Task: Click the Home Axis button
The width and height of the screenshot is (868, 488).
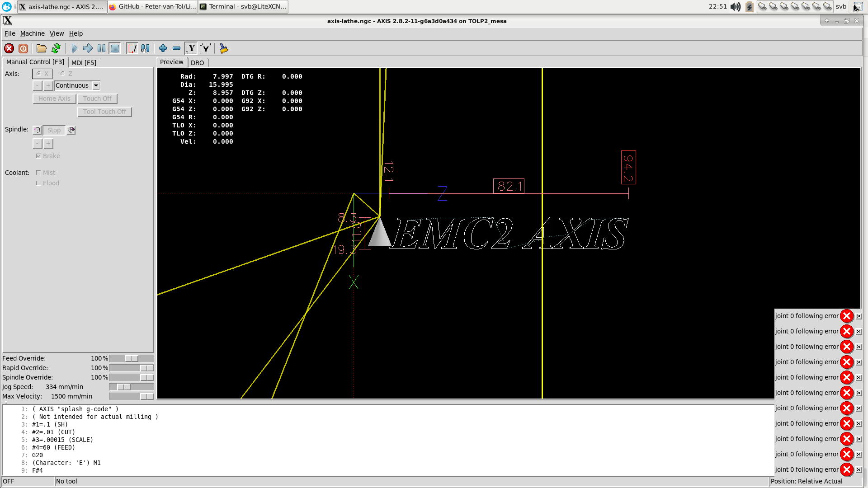Action: [x=54, y=99]
